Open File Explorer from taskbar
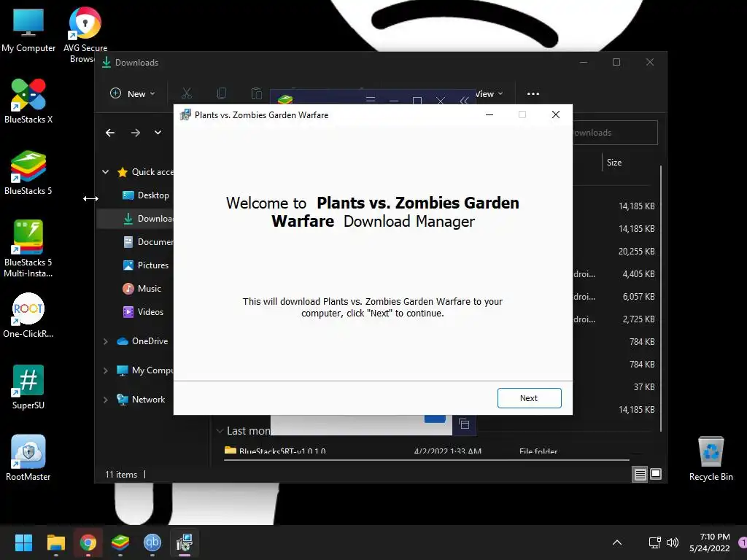This screenshot has height=560, width=747. pos(55,542)
